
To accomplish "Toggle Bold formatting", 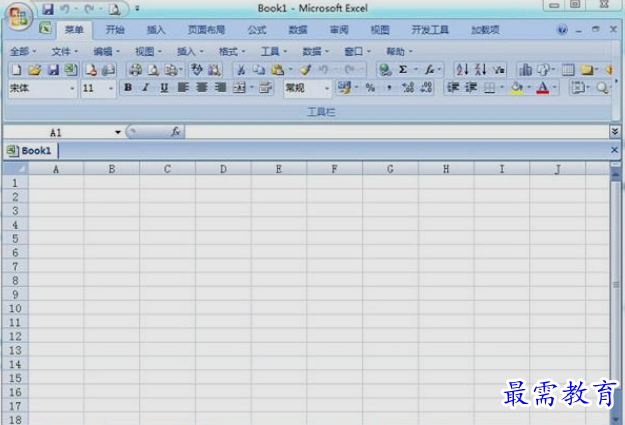I will [128, 87].
